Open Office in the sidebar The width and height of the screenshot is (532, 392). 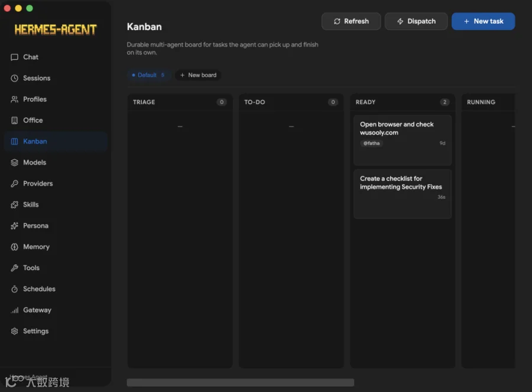[x=56, y=120]
